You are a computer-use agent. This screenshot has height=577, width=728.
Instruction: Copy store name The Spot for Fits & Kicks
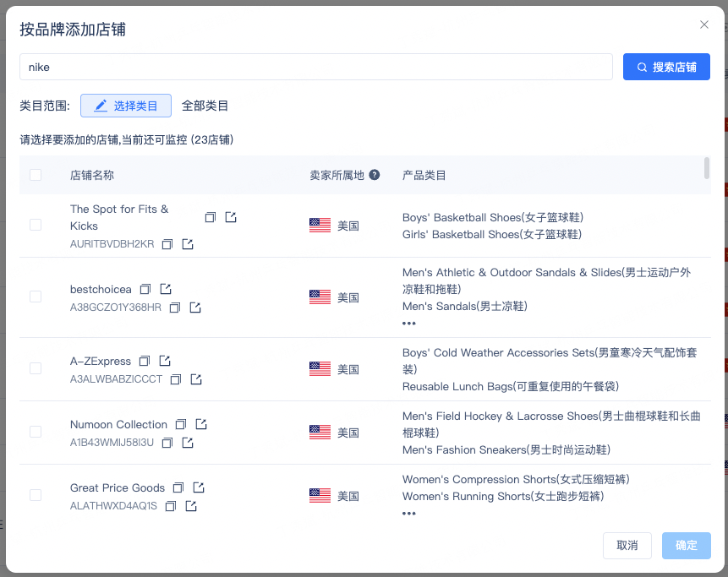coord(211,217)
